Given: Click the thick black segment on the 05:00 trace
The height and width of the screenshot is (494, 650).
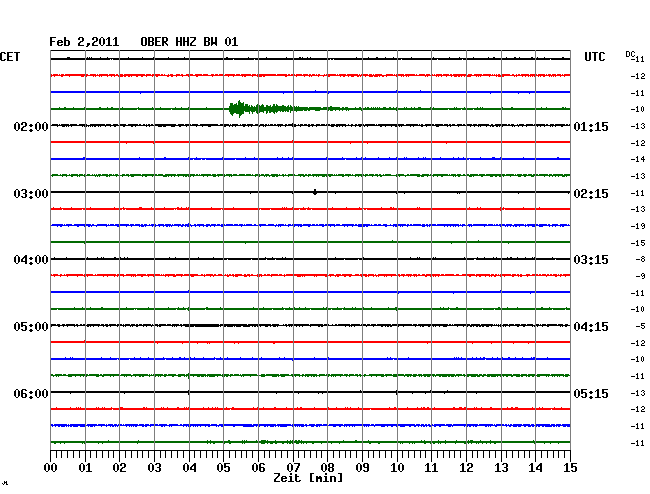Looking at the screenshot, I should pos(204,326).
